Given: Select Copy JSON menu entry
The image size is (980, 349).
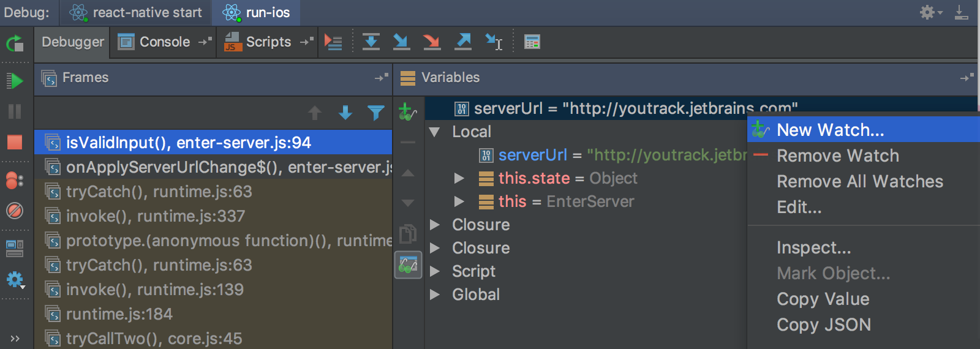Looking at the screenshot, I should (823, 325).
